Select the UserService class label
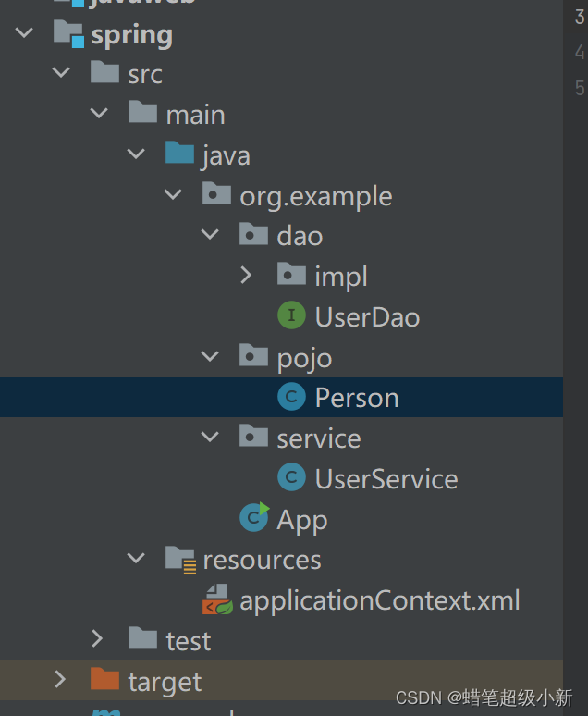 click(386, 479)
